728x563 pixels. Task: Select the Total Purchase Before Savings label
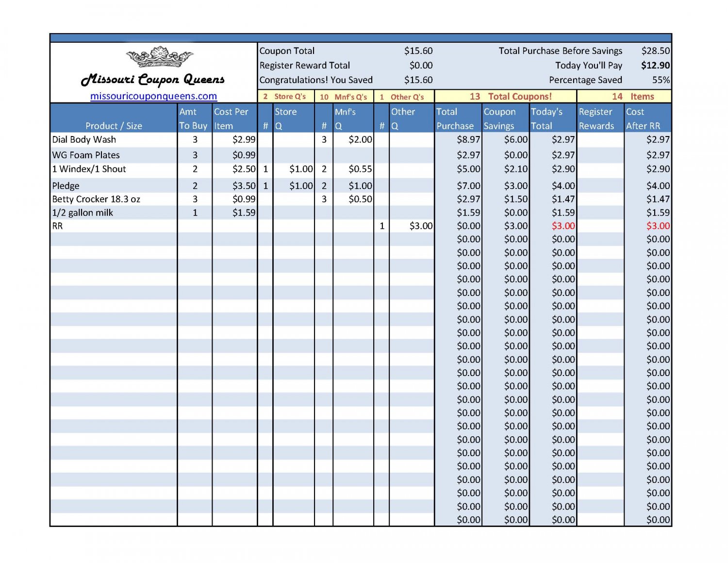point(560,51)
